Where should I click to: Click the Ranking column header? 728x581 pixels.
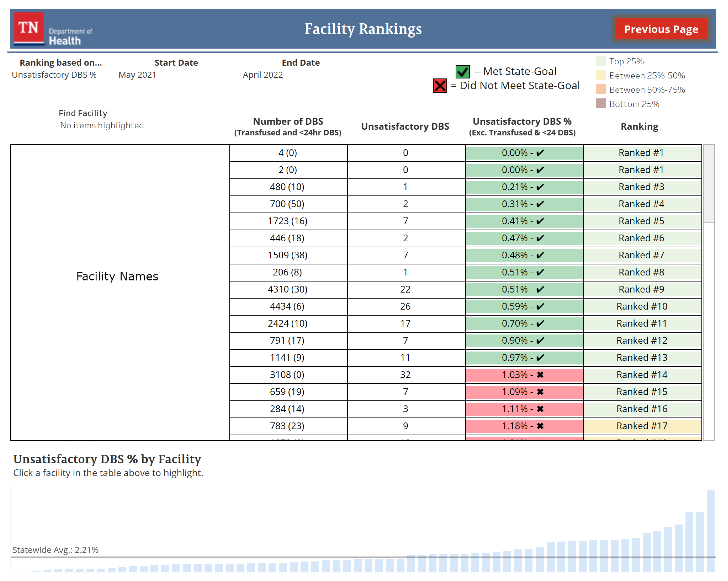pos(639,127)
